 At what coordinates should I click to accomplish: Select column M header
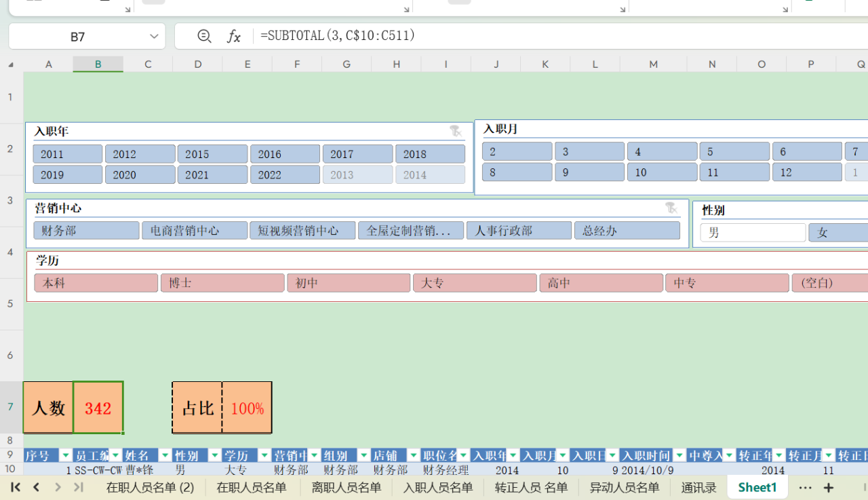pos(653,64)
